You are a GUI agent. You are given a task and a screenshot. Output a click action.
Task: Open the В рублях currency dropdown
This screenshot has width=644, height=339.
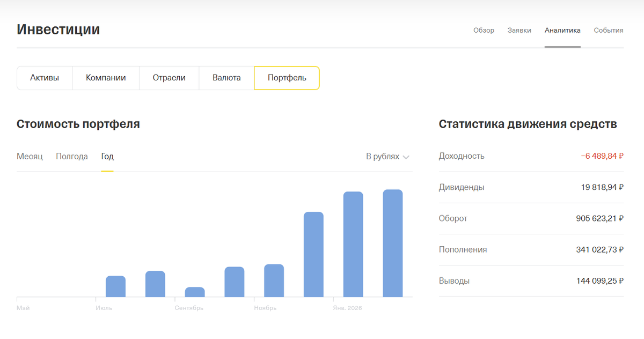(387, 157)
